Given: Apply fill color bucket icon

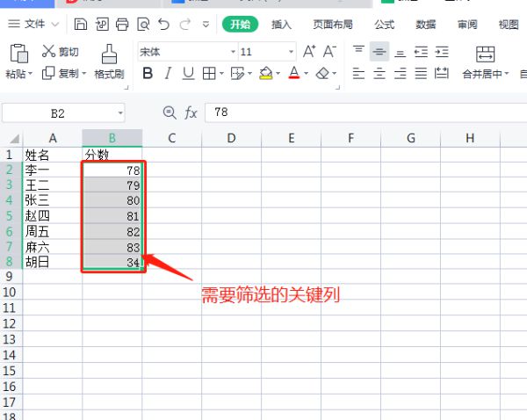Looking at the screenshot, I should 266,73.
